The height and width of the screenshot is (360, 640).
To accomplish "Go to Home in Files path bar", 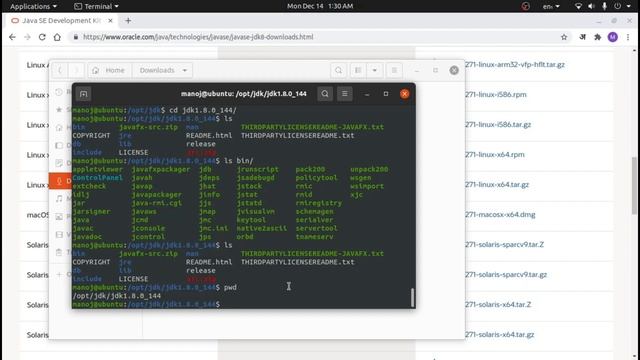I will (x=109, y=70).
